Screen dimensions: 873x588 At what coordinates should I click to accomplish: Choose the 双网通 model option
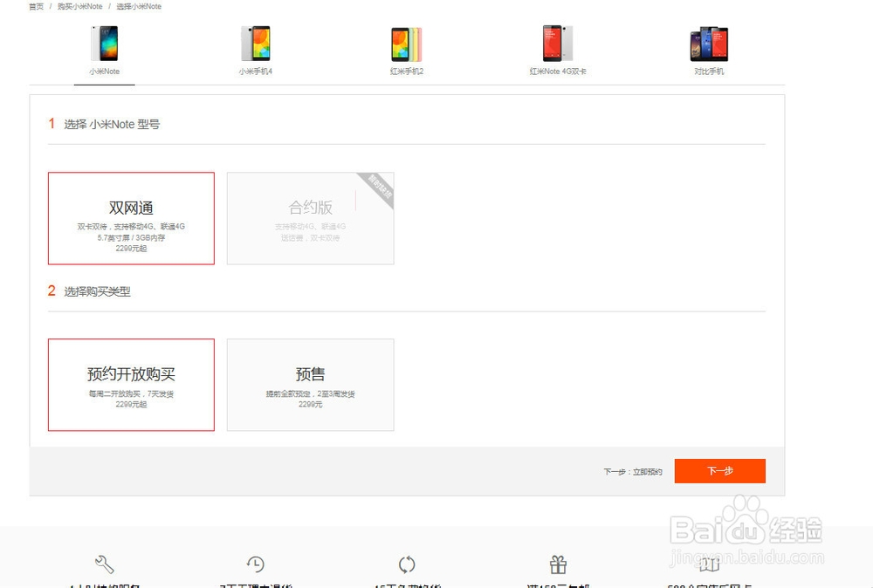pyautogui.click(x=132, y=219)
